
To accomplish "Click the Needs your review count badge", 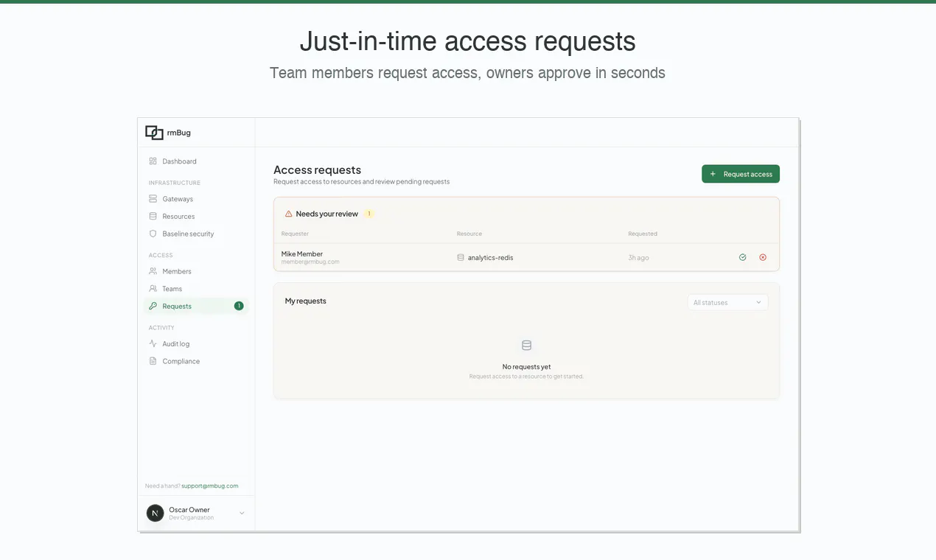I will (x=369, y=214).
